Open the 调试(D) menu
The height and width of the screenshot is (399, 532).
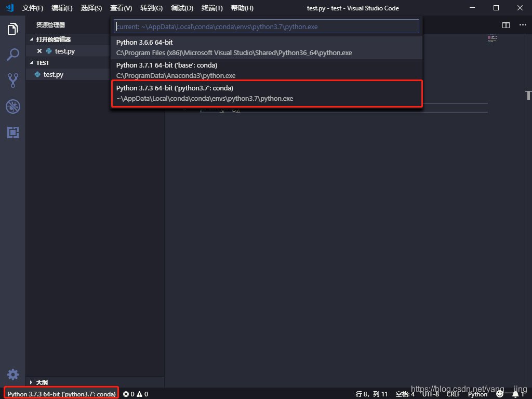pyautogui.click(x=182, y=8)
